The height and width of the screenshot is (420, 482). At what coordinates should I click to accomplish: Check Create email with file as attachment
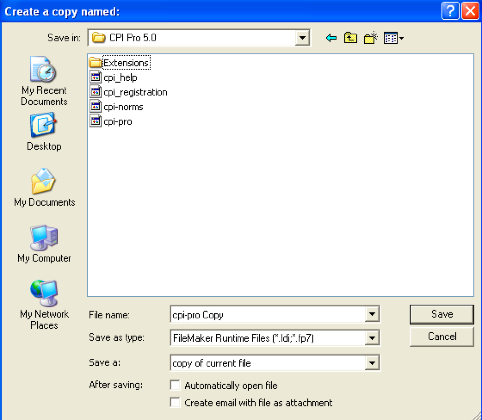coord(175,402)
